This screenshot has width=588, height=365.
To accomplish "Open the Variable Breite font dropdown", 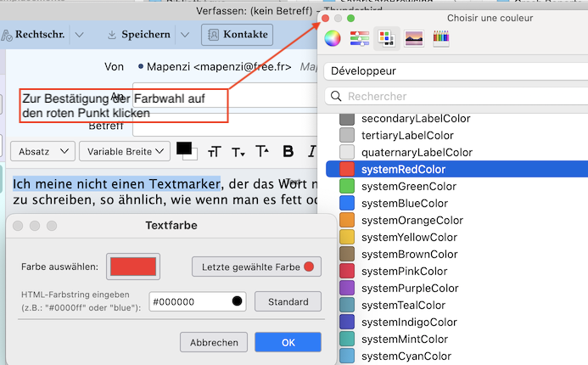I will point(125,151).
